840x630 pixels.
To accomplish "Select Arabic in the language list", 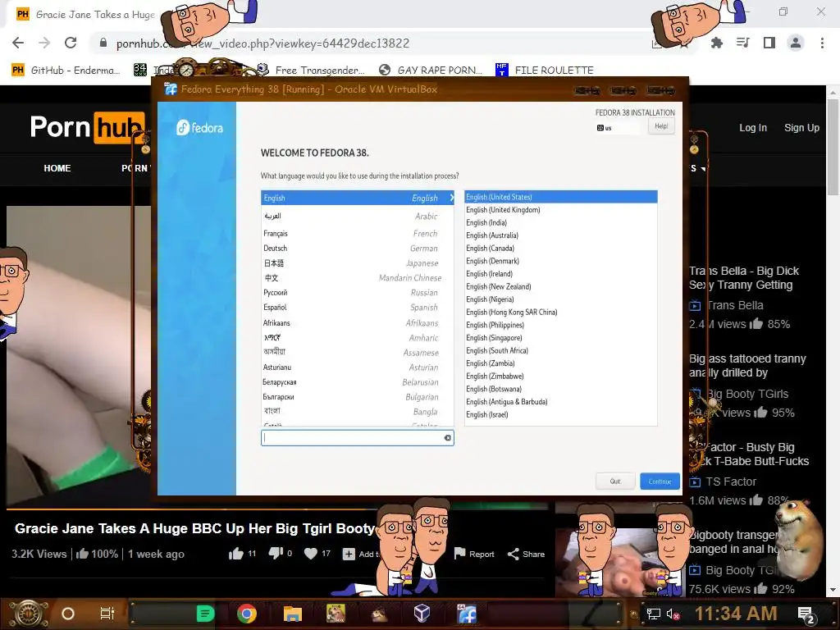I will [x=358, y=216].
